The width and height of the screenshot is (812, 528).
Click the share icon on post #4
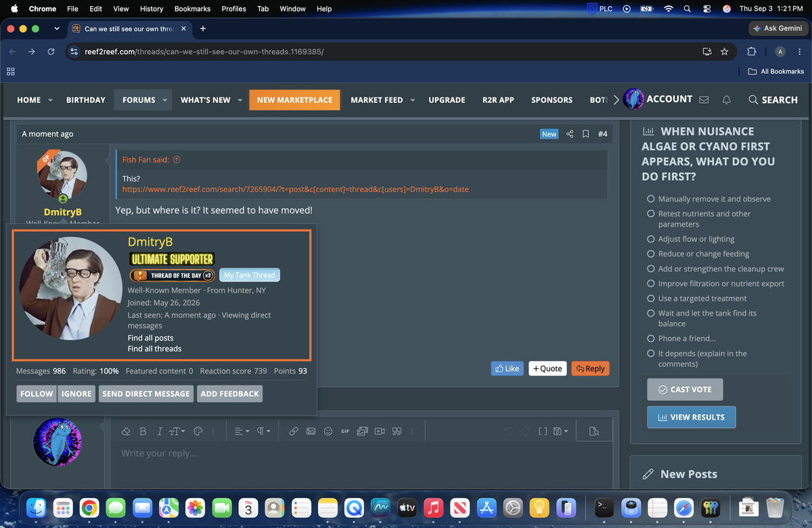click(570, 134)
